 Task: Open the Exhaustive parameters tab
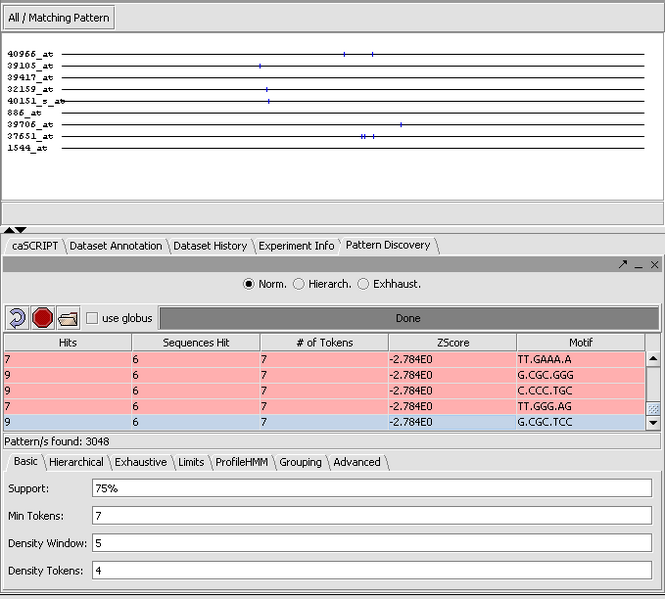(141, 462)
